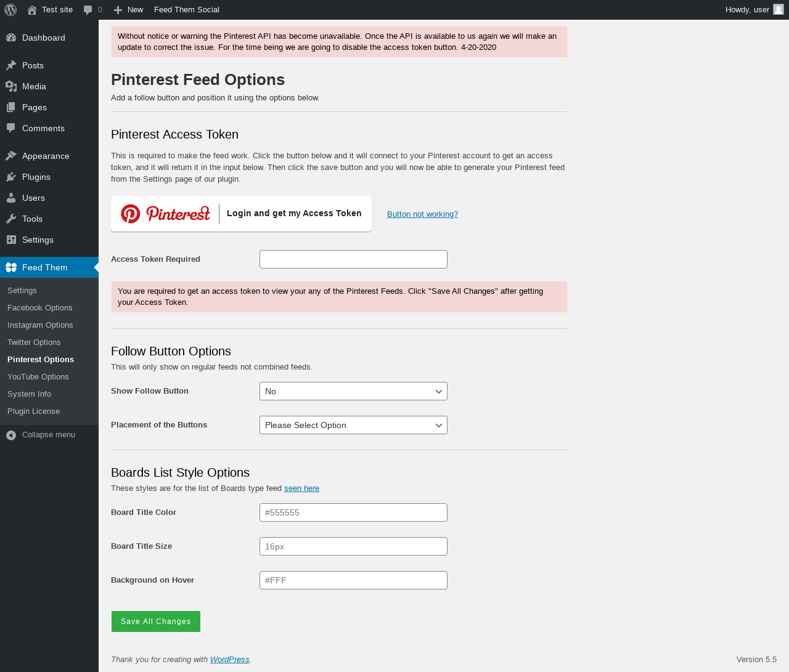Click the Tools wrench icon
This screenshot has height=672, width=789.
tap(11, 219)
